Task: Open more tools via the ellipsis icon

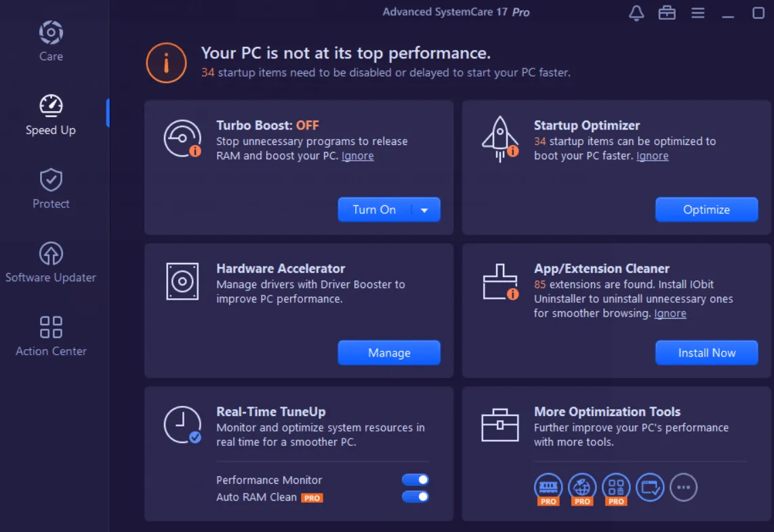Action: [684, 487]
